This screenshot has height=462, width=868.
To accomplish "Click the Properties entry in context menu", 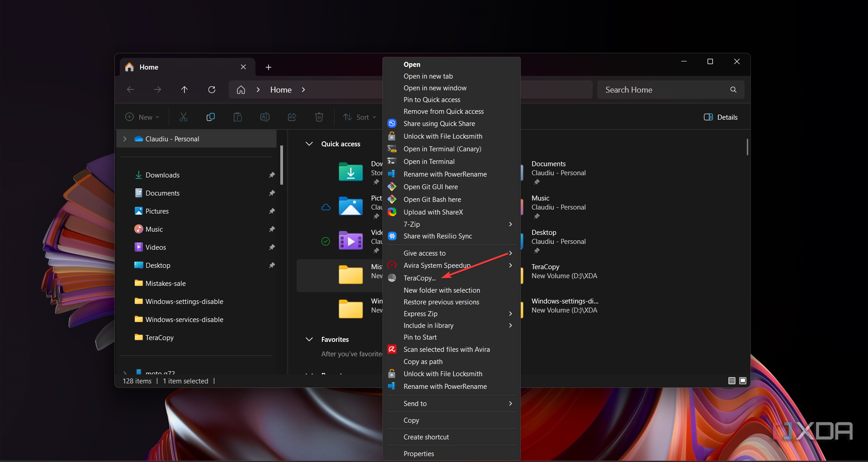I will [x=419, y=453].
